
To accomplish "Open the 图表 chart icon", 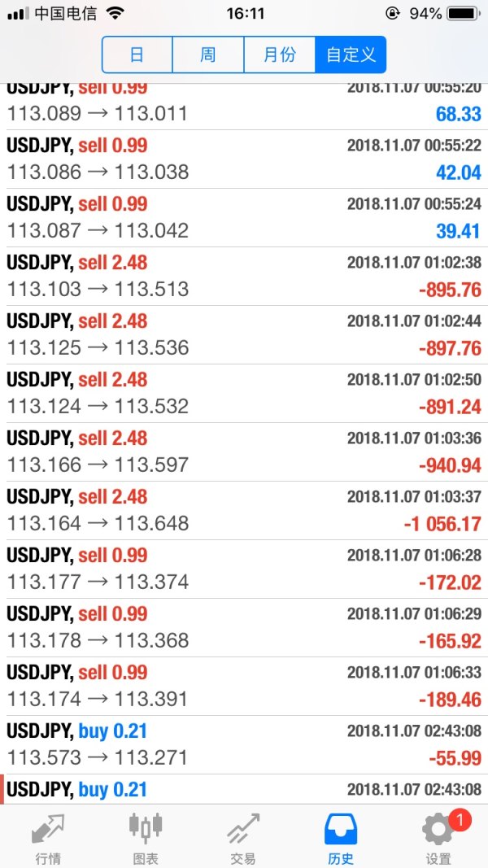I will click(x=146, y=830).
